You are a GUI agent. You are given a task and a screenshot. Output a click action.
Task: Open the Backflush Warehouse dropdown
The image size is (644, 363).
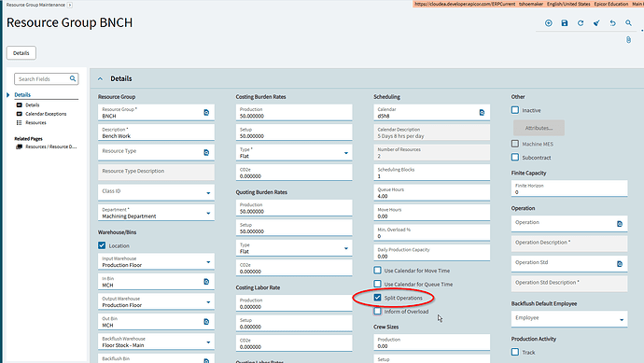pyautogui.click(x=208, y=342)
